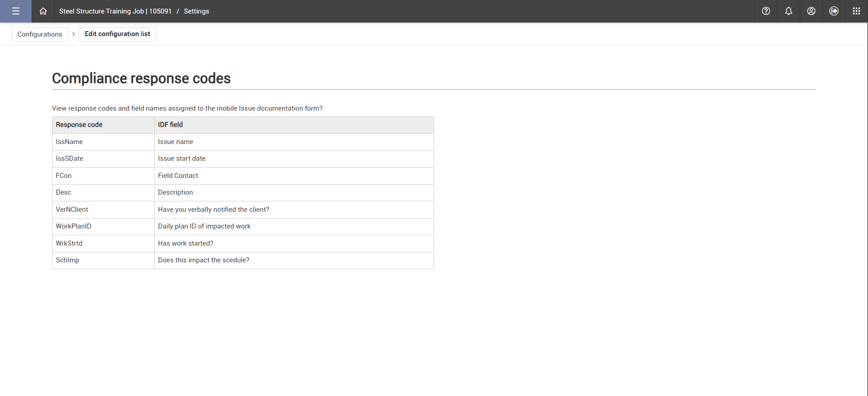Viewport: 868px width, 396px height.
Task: Select the IssName response code cell
Action: click(x=69, y=142)
